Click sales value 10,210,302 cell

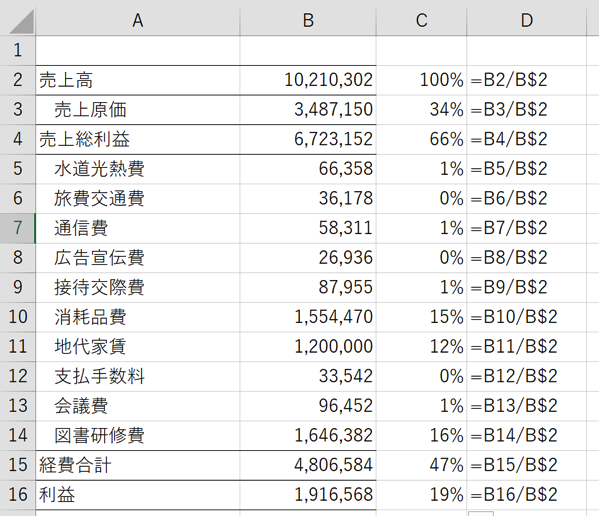308,80
